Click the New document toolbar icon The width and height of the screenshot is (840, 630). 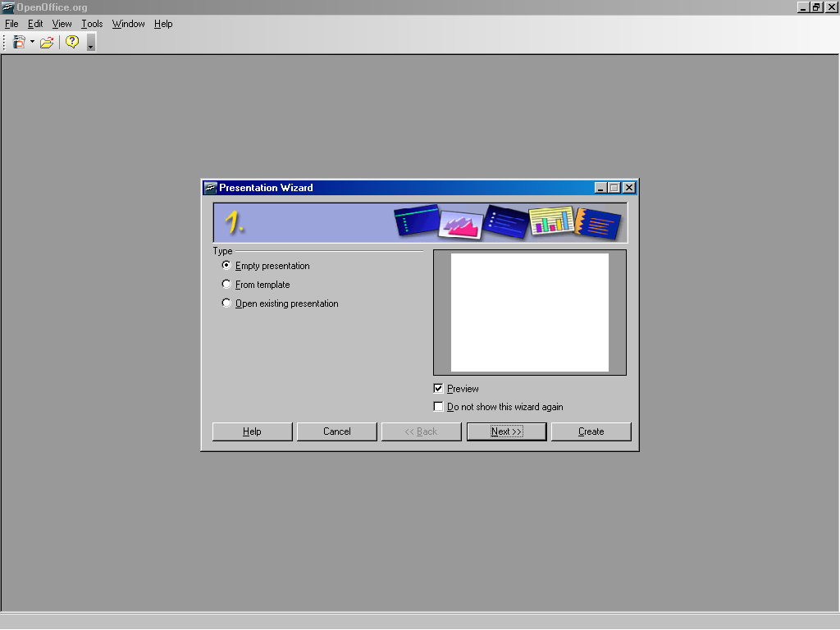19,42
